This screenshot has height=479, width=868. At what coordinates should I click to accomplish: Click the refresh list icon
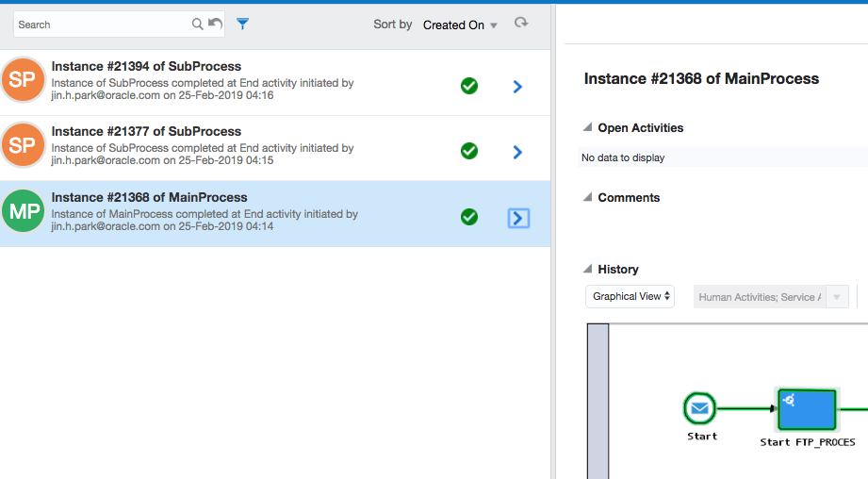tap(520, 24)
